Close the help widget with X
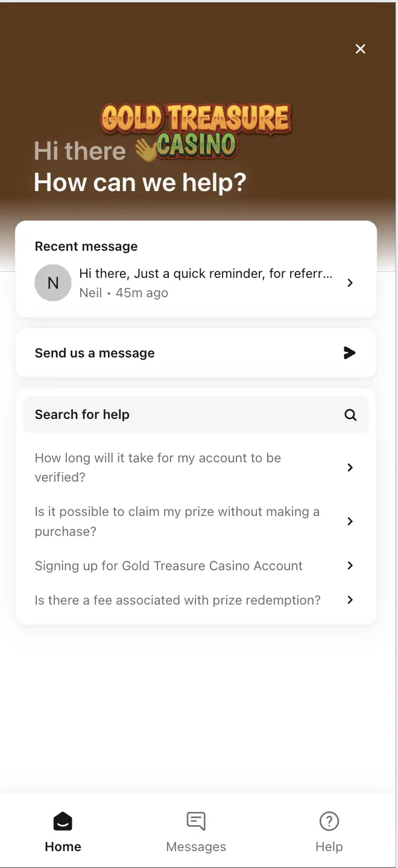 pos(361,49)
